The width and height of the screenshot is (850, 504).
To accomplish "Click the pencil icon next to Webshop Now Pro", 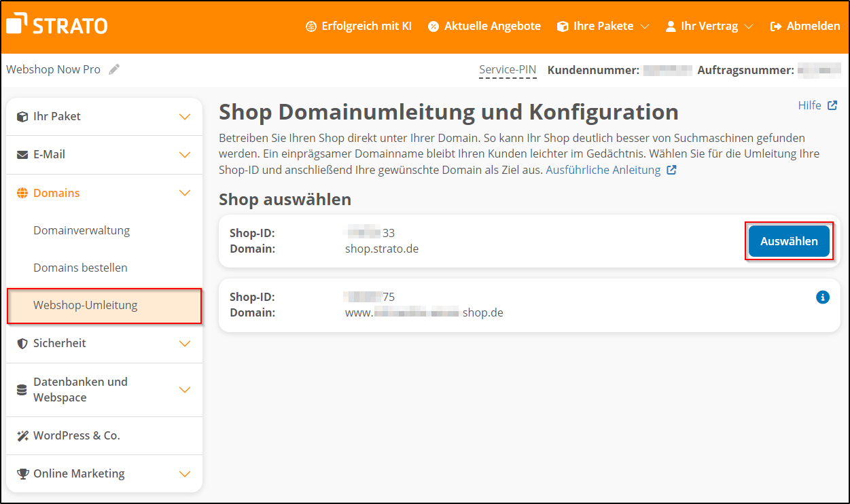I will click(x=114, y=68).
